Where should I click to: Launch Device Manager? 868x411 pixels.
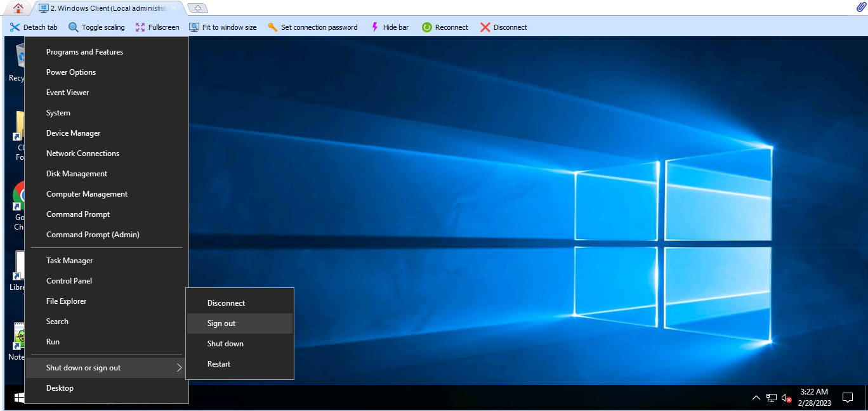tap(107, 133)
